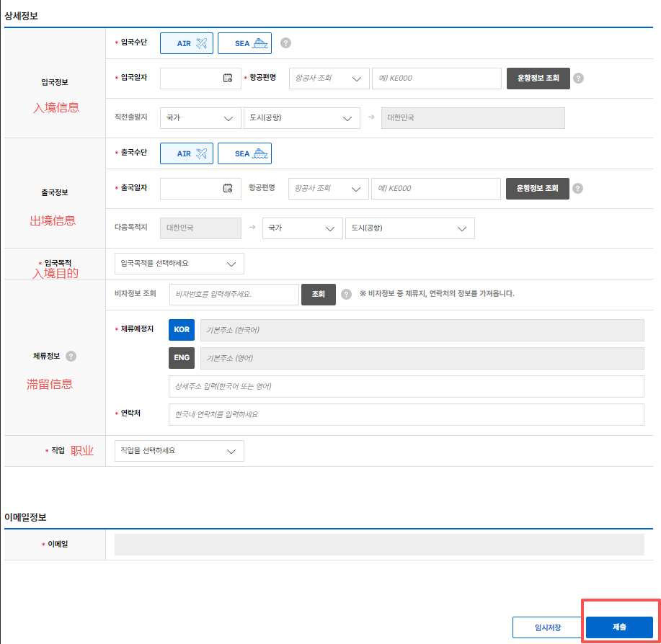Open calendar icon for entry date (입국일자)
Screen dimensions: 661x644
[x=228, y=78]
